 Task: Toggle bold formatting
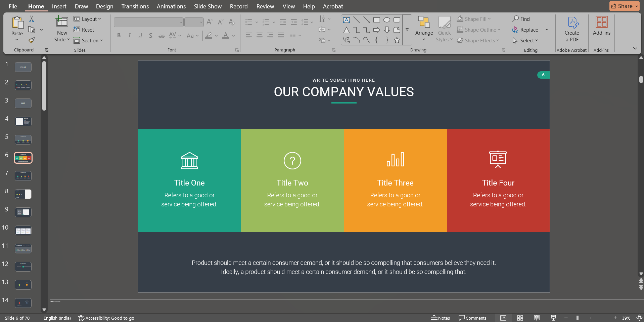pyautogui.click(x=119, y=35)
